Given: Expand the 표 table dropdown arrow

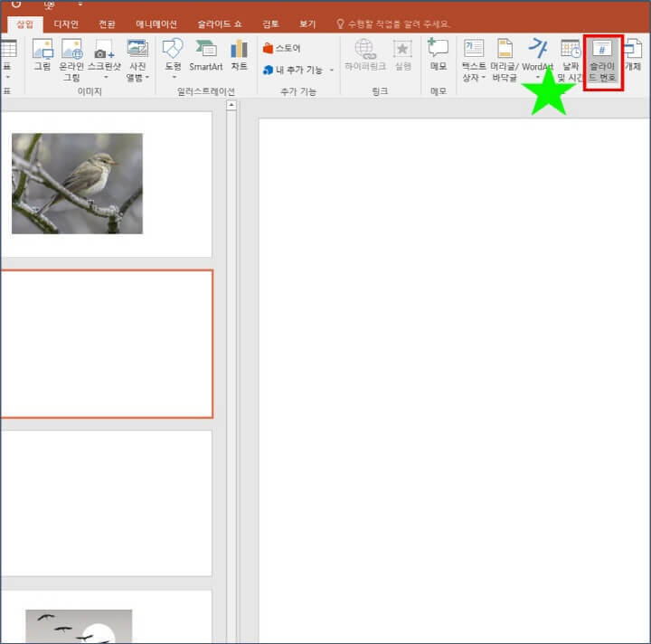Looking at the screenshot, I should click(7, 77).
